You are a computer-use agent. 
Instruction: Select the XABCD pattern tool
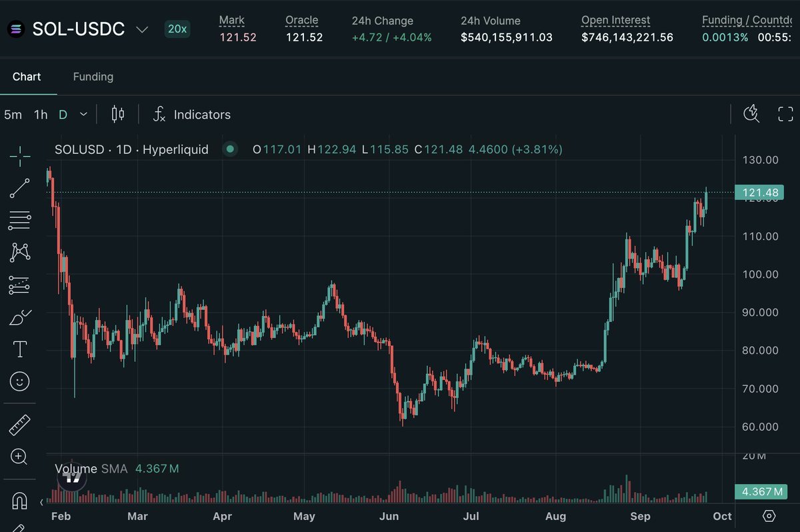pyautogui.click(x=20, y=253)
